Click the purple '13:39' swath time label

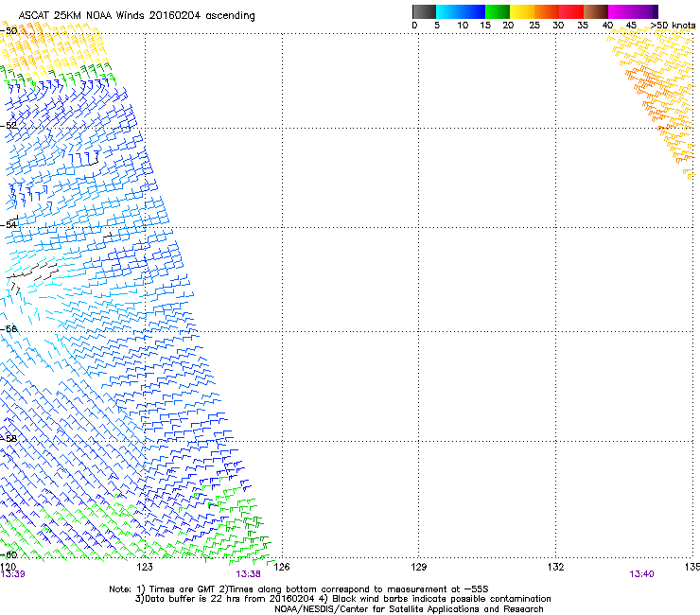12,574
